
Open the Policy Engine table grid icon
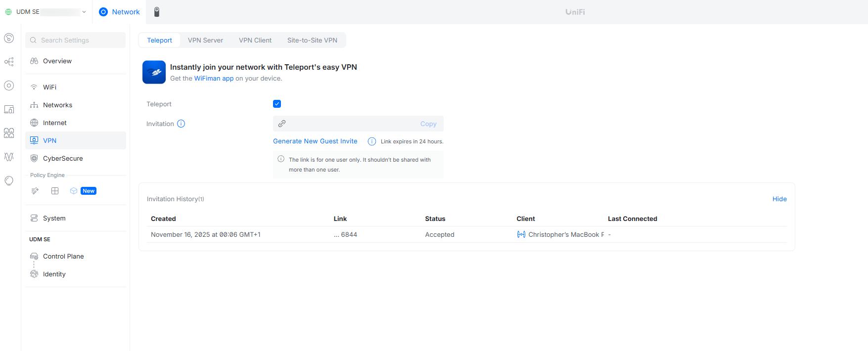(x=55, y=191)
